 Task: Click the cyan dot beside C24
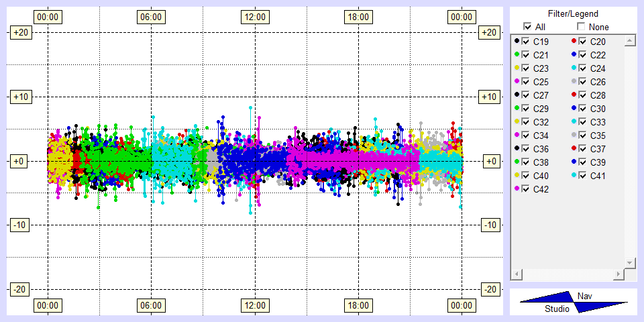point(574,68)
